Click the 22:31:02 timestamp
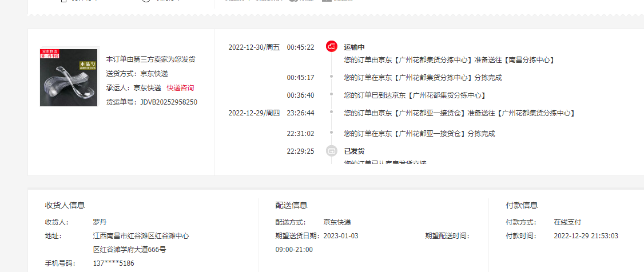This screenshot has height=272, width=644. pos(300,133)
